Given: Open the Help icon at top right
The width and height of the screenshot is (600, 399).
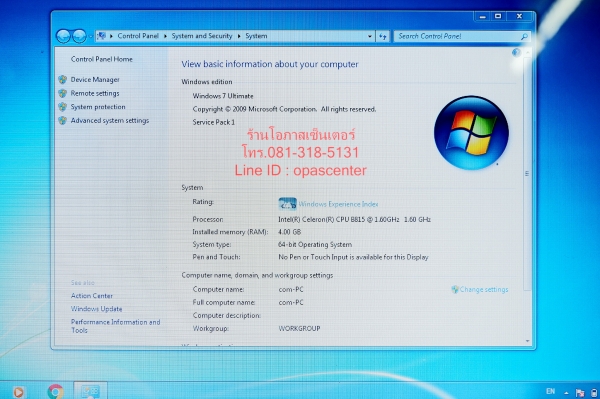Looking at the screenshot, I should (x=516, y=53).
